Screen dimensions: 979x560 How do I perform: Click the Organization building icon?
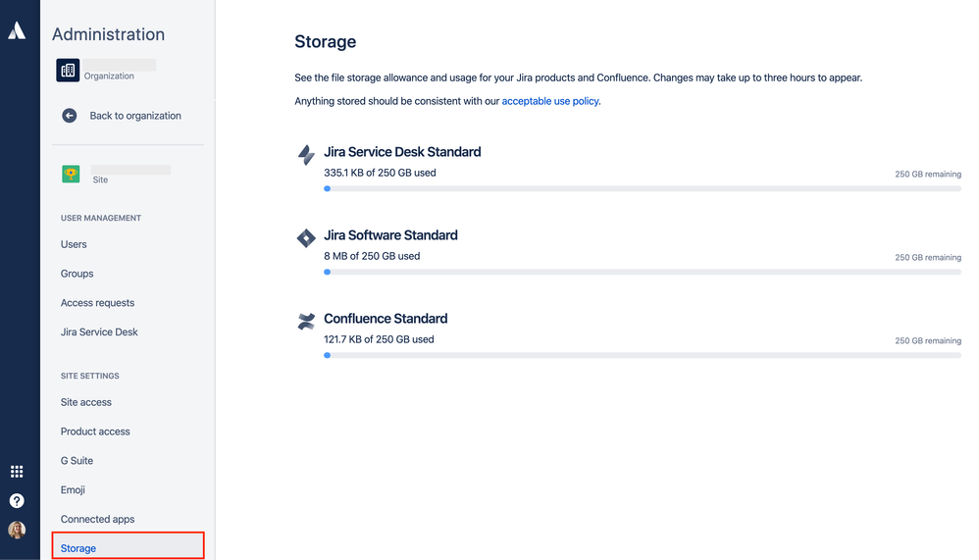68,70
